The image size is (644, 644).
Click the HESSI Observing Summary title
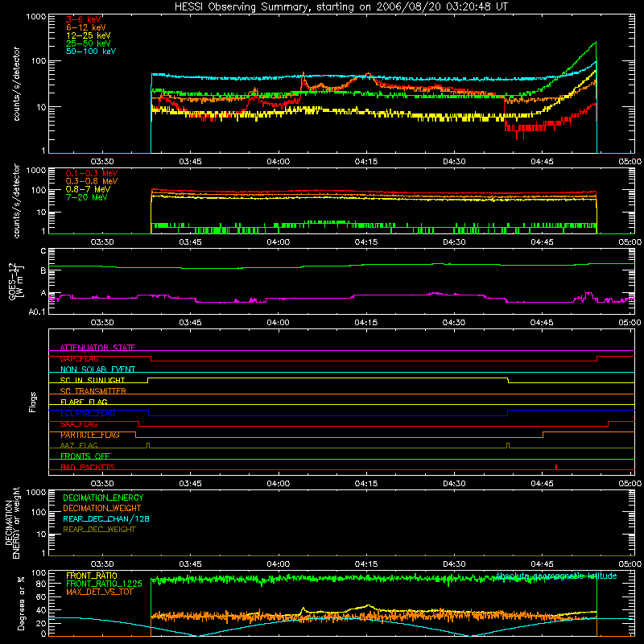click(x=341, y=7)
